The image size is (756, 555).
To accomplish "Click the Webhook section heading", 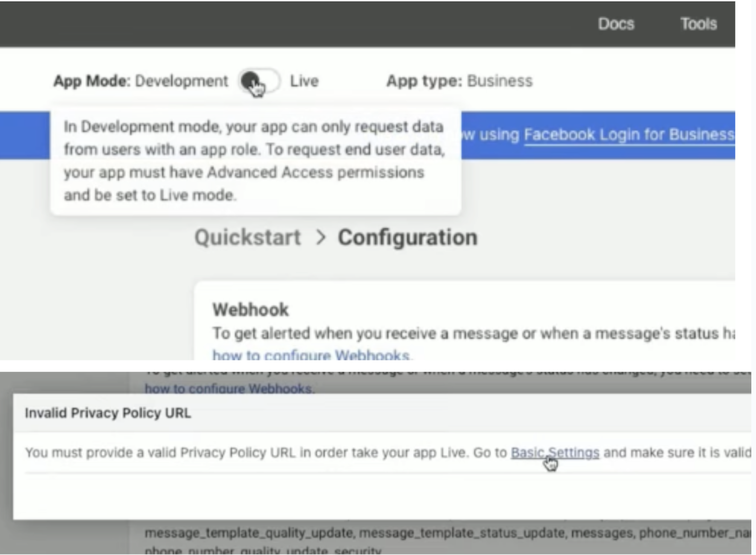I will [x=250, y=309].
